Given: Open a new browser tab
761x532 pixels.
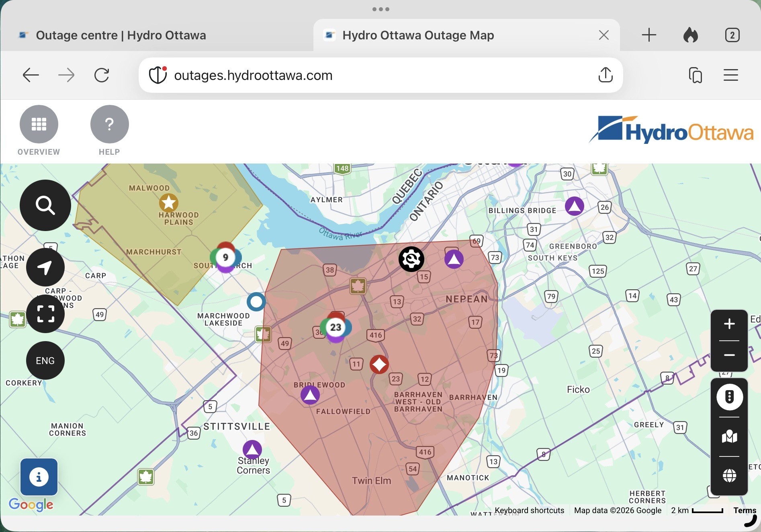Looking at the screenshot, I should tap(649, 35).
